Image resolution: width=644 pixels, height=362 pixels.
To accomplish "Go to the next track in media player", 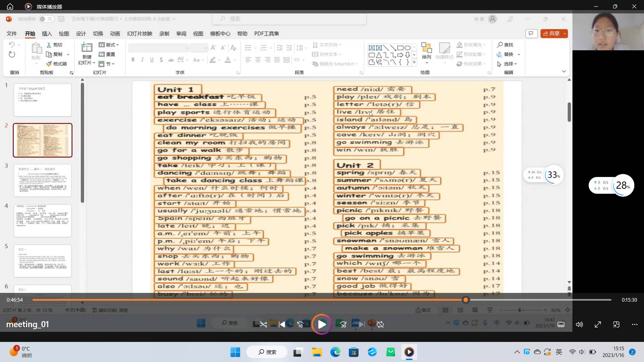I will [362, 324].
